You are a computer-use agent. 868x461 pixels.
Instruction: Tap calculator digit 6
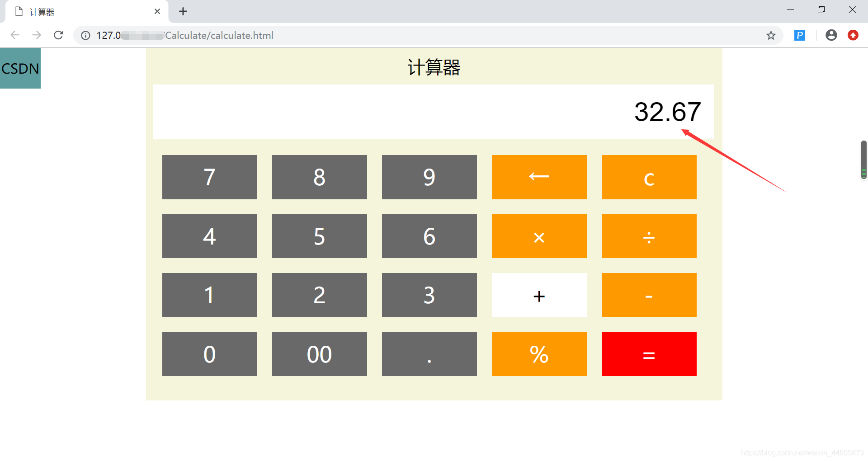[x=429, y=236]
